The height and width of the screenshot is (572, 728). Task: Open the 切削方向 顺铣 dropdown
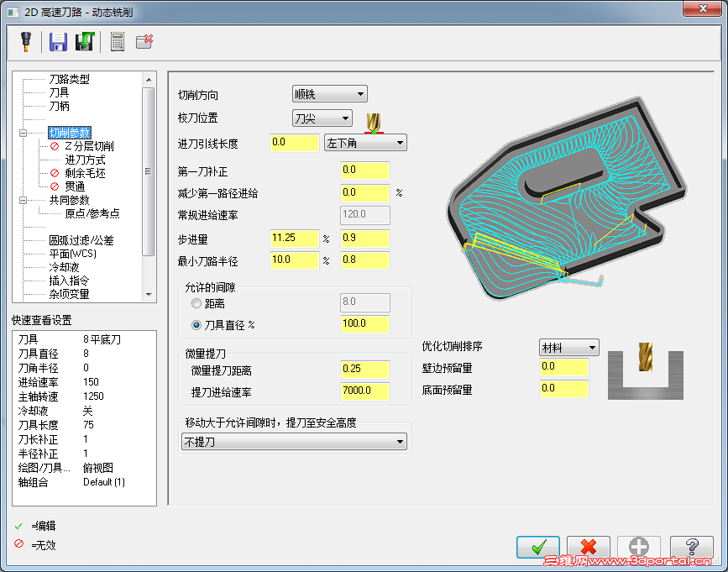330,94
